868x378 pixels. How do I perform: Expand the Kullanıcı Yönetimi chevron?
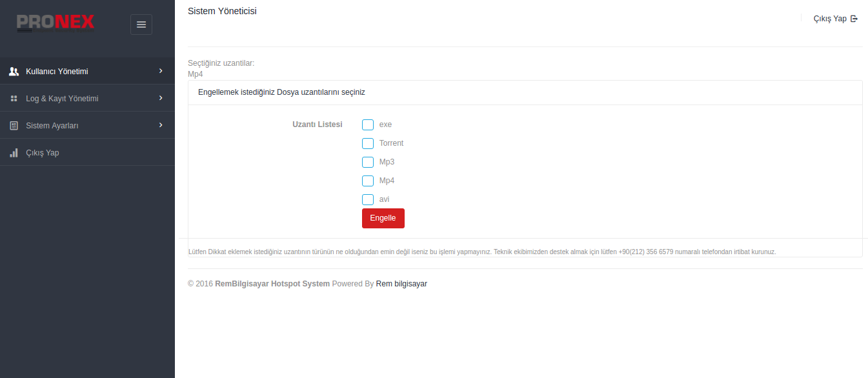pyautogui.click(x=161, y=71)
